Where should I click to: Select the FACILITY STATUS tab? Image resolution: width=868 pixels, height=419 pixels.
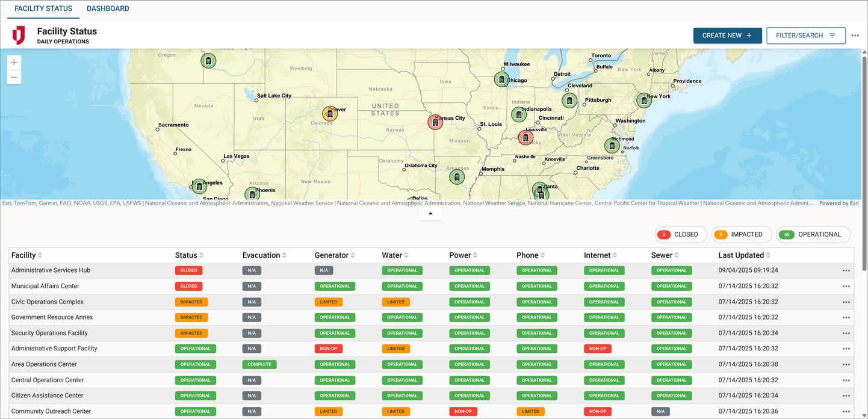point(43,8)
